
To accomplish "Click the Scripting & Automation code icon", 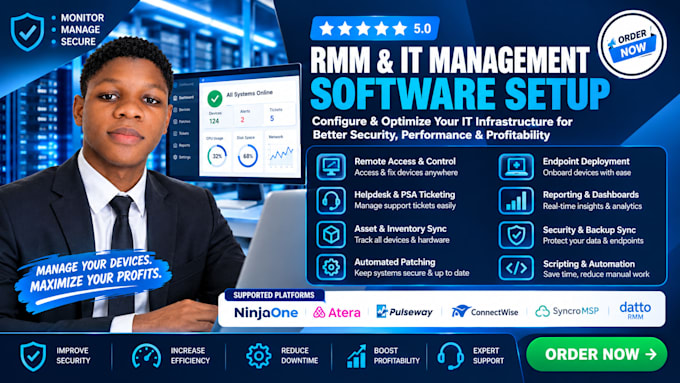I will [516, 268].
